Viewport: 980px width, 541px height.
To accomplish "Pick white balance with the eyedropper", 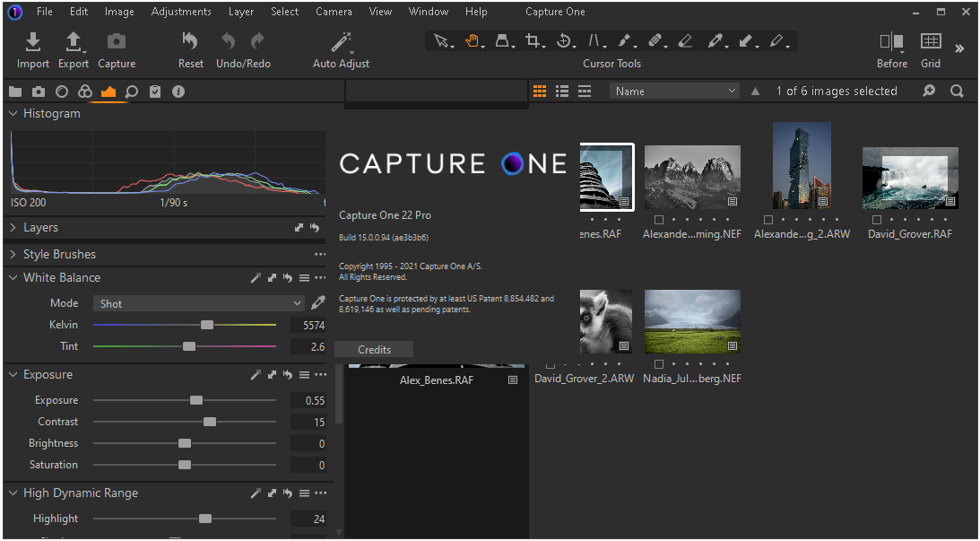I will click(317, 303).
